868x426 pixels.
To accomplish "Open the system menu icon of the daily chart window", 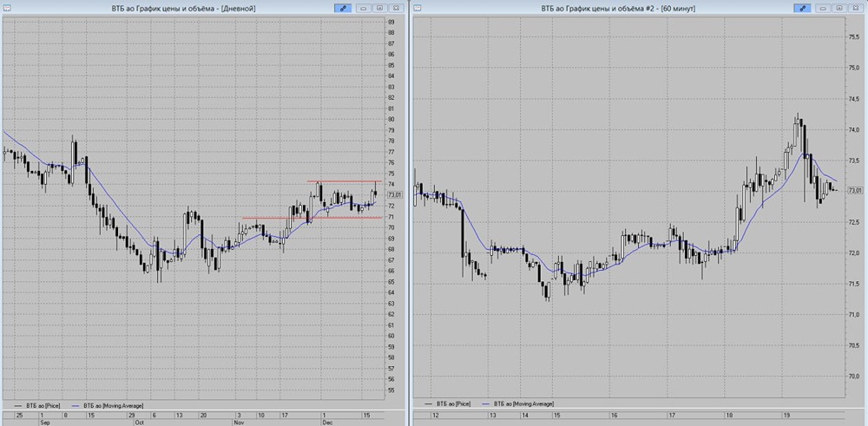I will 7,8.
